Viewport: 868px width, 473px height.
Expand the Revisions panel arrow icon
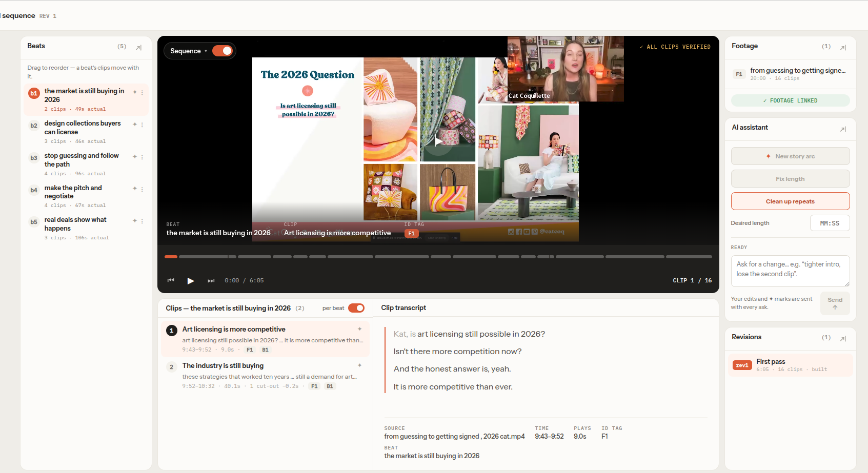[843, 339]
